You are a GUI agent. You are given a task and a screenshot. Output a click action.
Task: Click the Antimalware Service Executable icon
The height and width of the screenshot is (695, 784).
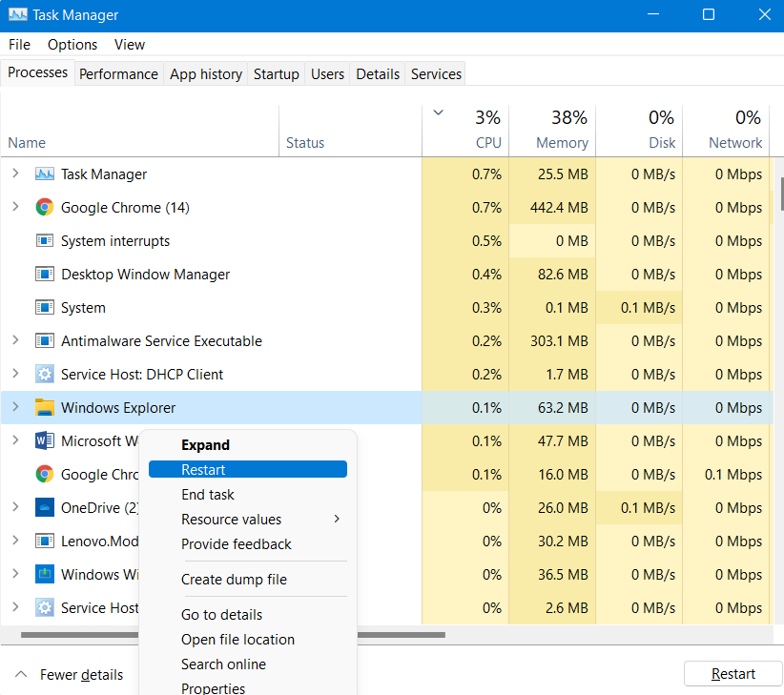click(44, 341)
